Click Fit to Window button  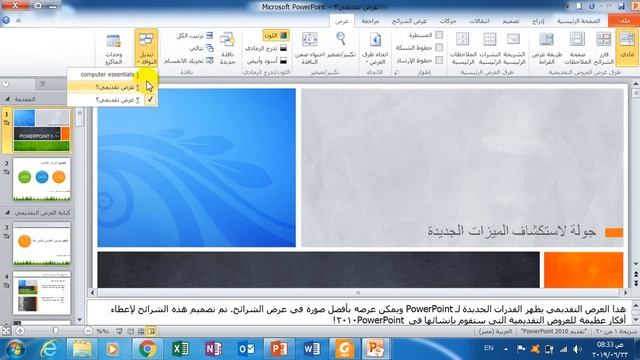(x=310, y=48)
